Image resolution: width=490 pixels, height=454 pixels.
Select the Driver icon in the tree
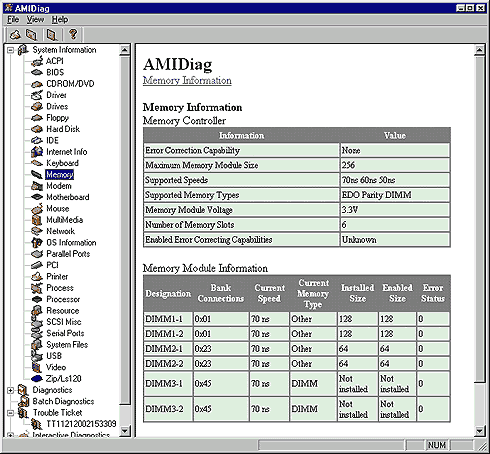pos(37,95)
